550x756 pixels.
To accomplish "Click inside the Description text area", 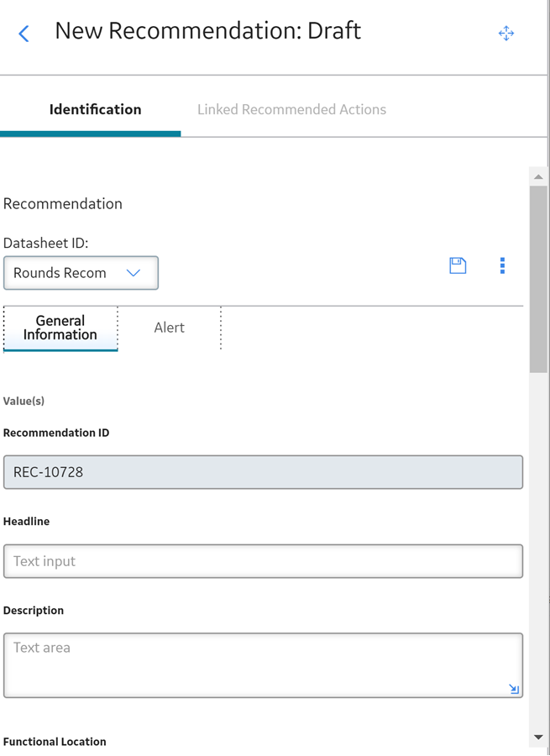I will tap(263, 665).
